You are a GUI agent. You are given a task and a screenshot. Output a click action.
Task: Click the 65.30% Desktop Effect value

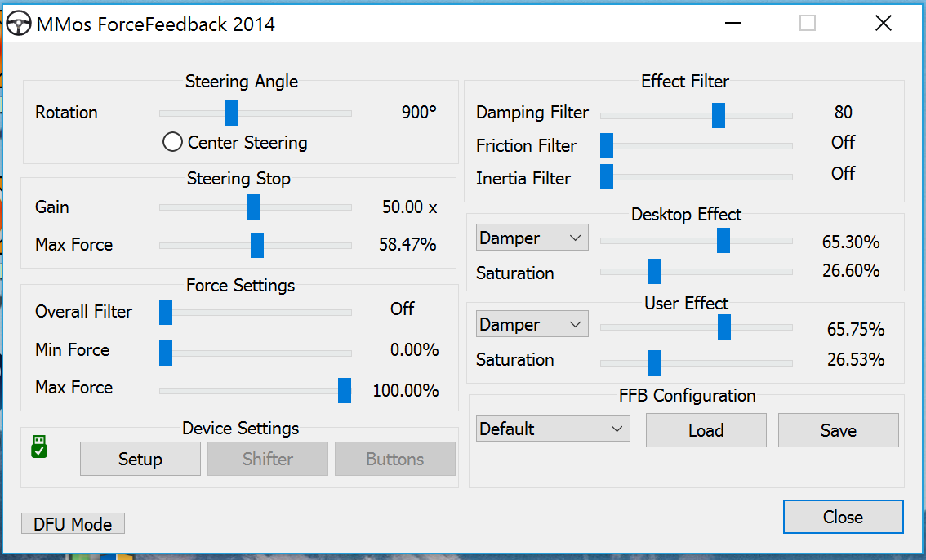click(851, 242)
